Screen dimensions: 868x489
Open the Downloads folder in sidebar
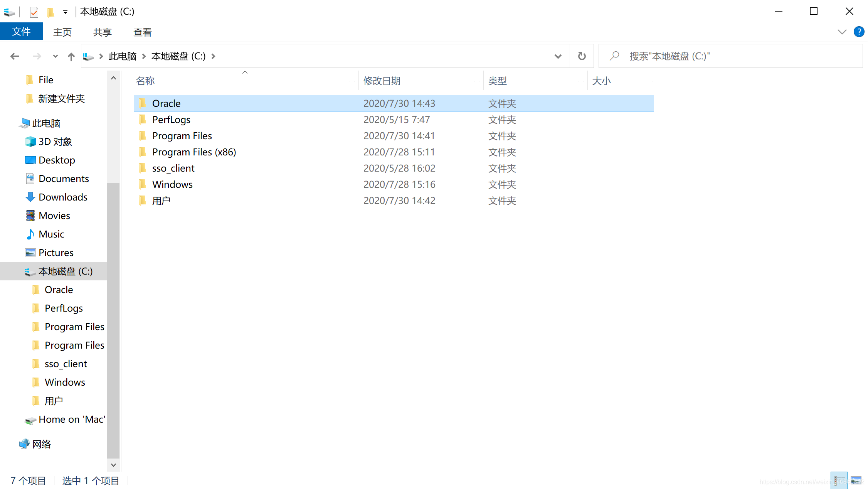pos(63,197)
